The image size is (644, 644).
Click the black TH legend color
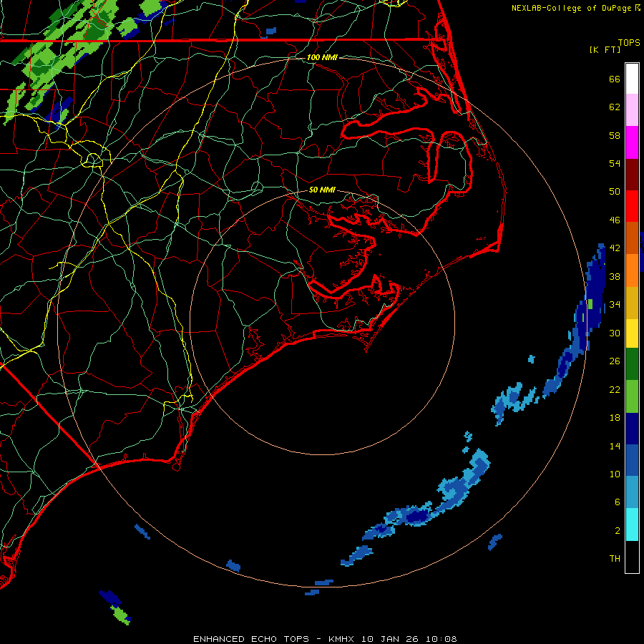click(632, 557)
